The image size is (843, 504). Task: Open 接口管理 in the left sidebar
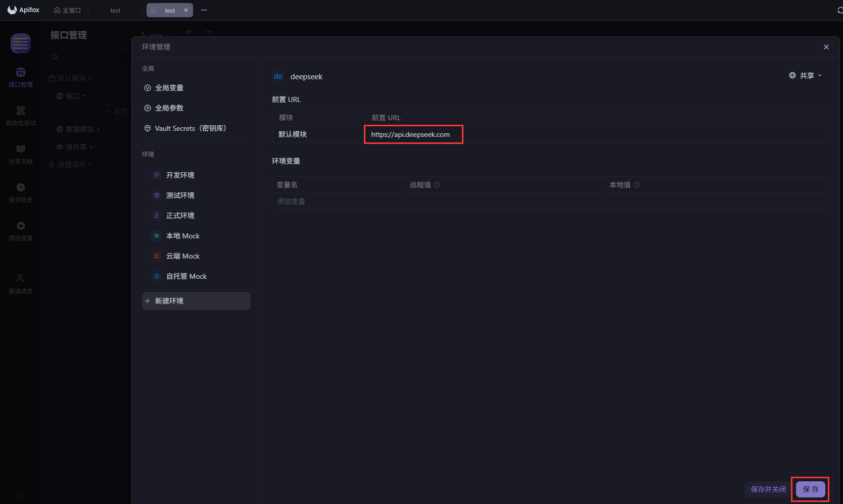(x=21, y=78)
